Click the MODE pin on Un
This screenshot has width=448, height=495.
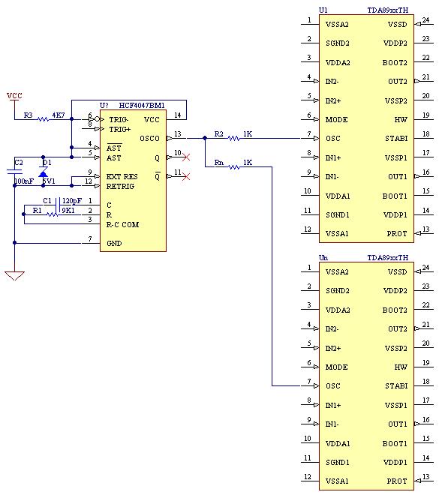pyautogui.click(x=337, y=367)
